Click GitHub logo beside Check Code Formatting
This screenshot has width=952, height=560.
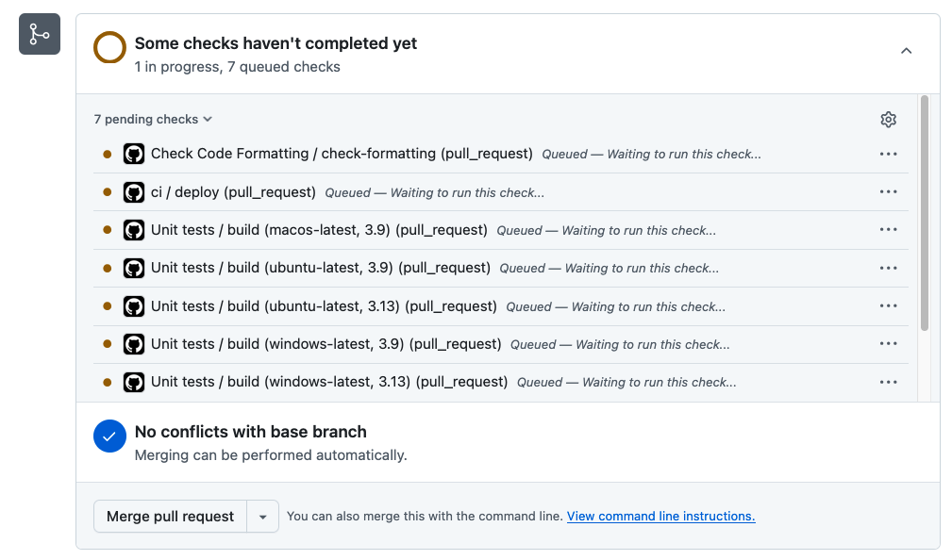click(134, 154)
